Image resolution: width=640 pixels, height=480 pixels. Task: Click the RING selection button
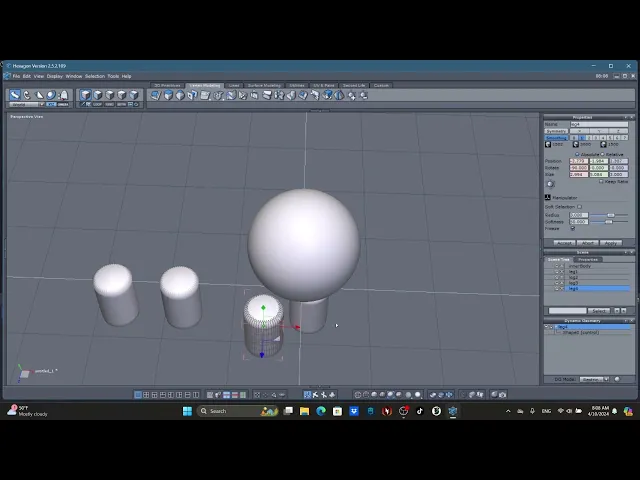coord(109,104)
